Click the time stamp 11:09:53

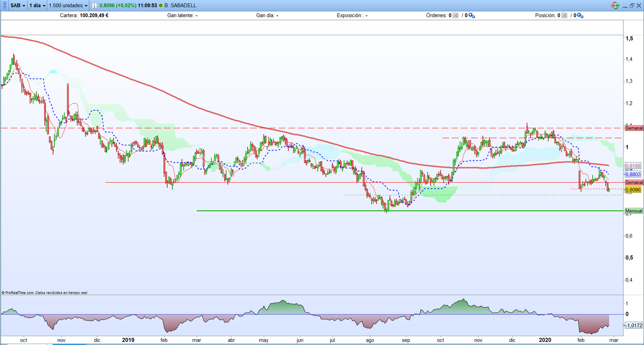[147, 6]
